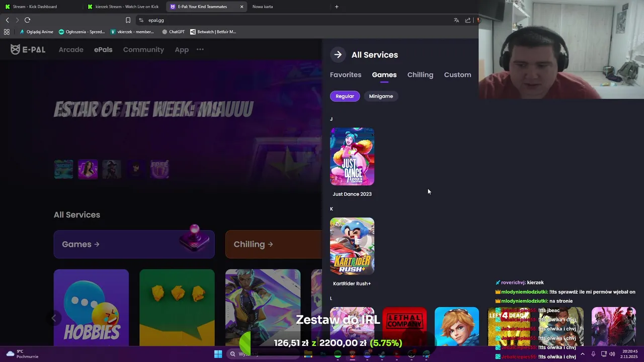644x362 pixels.
Task: Open the ChatGPT bookmark
Action: point(174,32)
